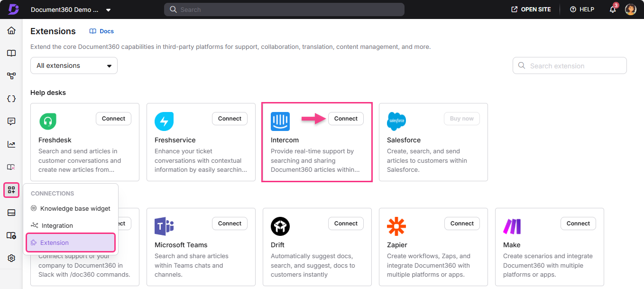This screenshot has height=289, width=644.
Task: Click the Intercom card title
Action: 285,140
